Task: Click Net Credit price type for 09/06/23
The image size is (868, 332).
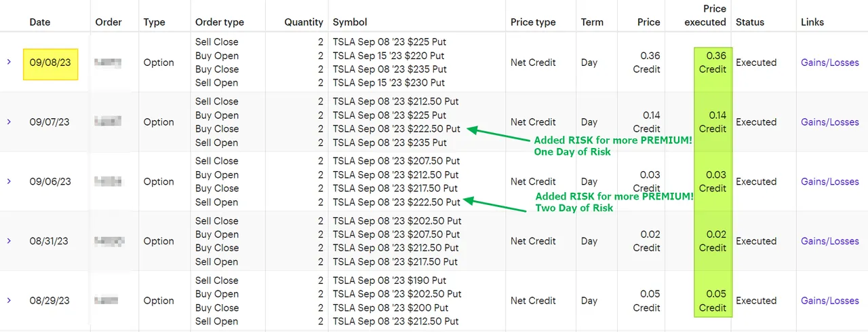Action: (x=533, y=182)
